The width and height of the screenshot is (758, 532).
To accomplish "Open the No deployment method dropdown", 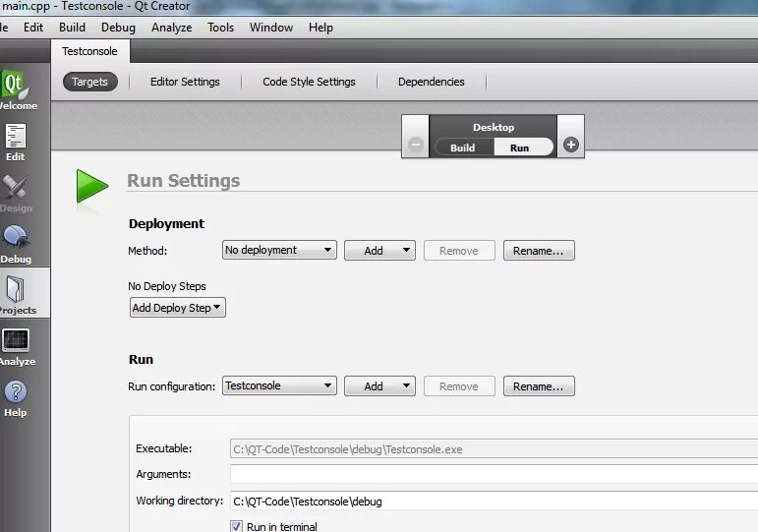I will pos(279,250).
